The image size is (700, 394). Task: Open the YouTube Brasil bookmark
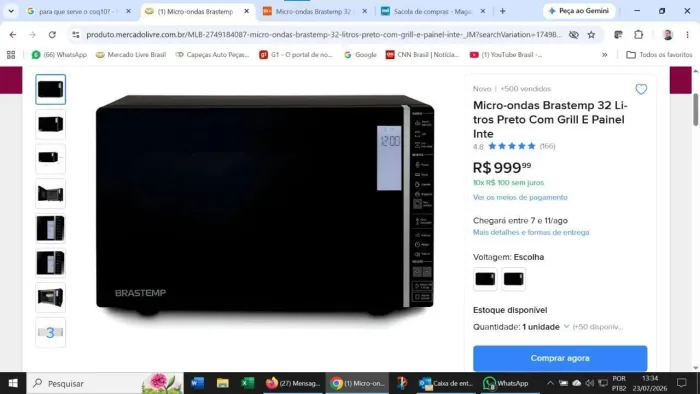point(506,54)
